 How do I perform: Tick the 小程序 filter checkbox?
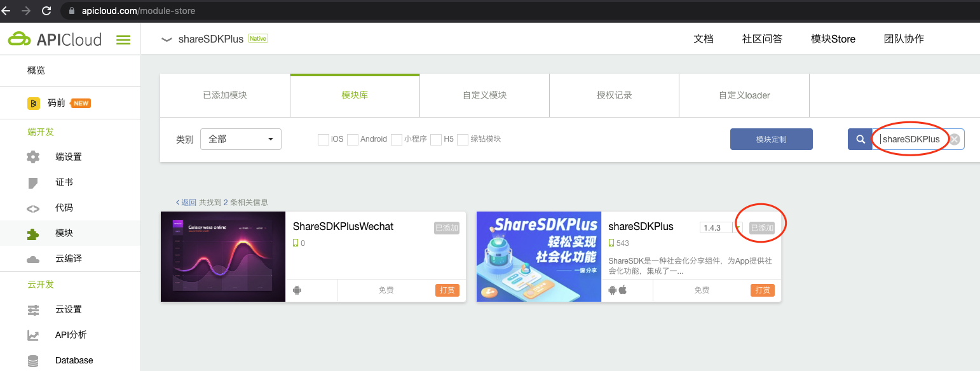pyautogui.click(x=397, y=139)
